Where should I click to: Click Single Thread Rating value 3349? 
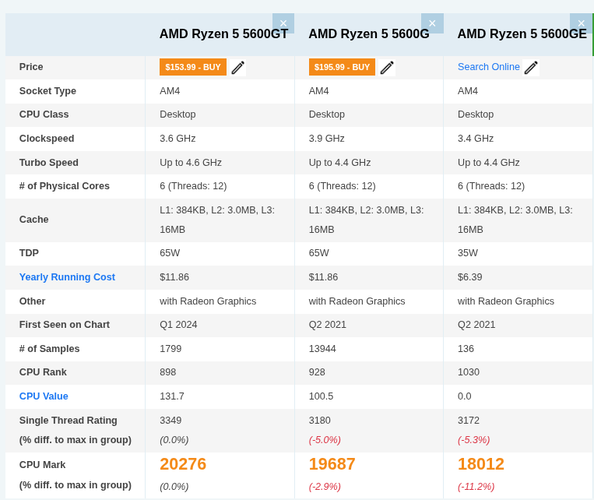point(170,420)
